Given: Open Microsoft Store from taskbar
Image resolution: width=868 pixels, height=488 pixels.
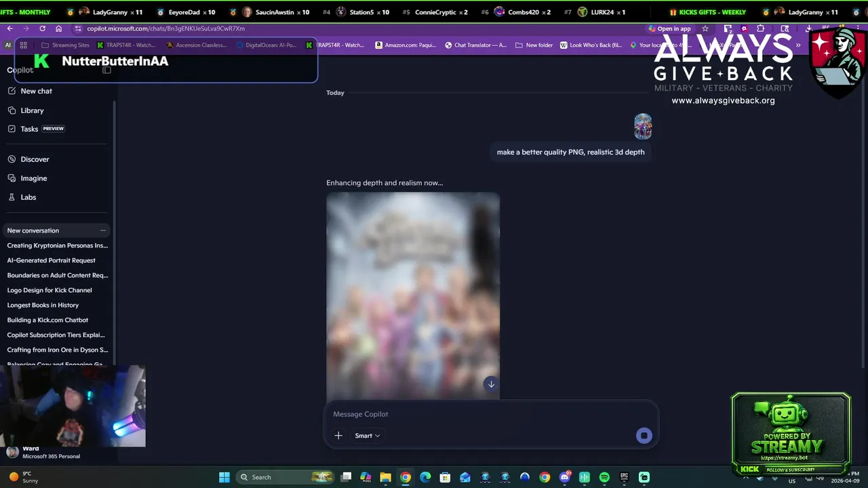Looking at the screenshot, I should tap(445, 477).
